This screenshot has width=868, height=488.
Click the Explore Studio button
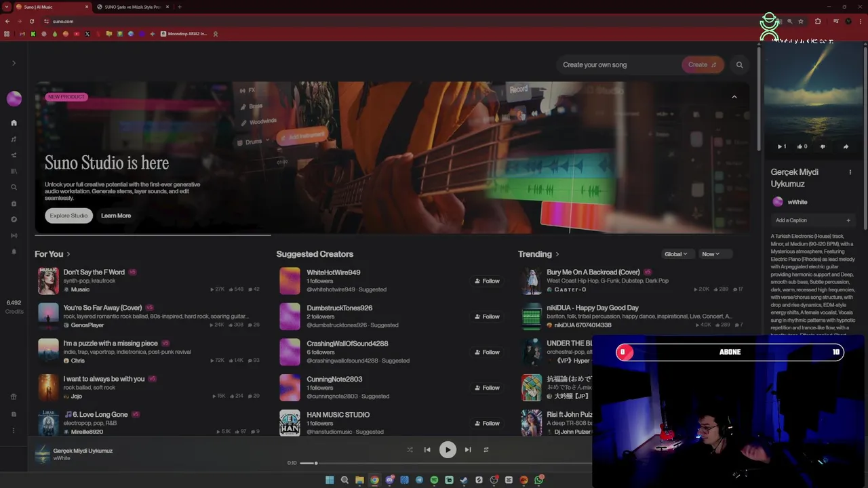(68, 216)
